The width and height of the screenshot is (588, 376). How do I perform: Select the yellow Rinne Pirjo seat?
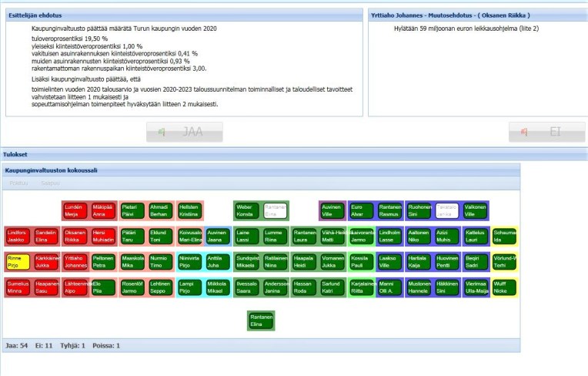click(x=17, y=262)
